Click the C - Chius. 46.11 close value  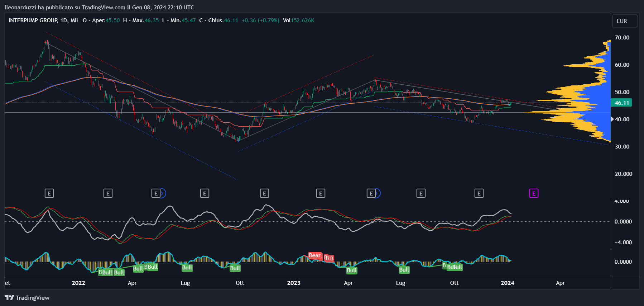coord(218,20)
